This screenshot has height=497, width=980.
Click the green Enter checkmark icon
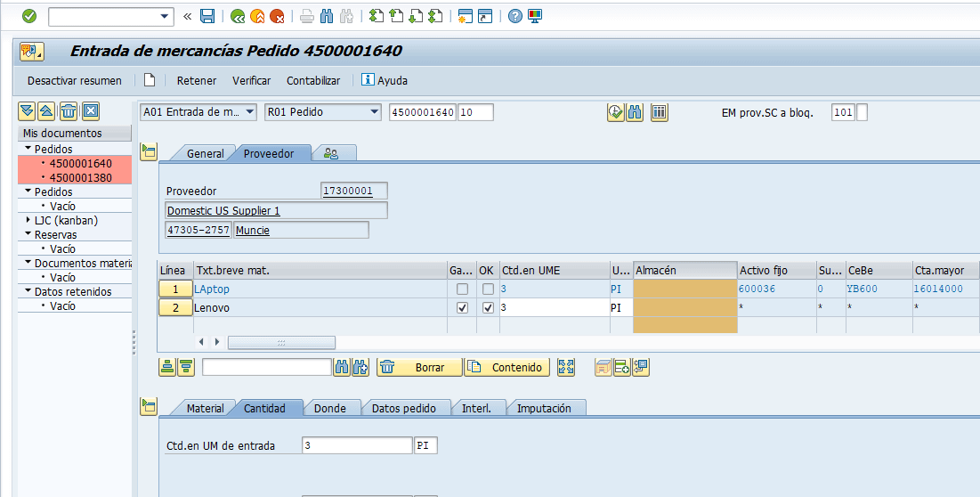tap(29, 16)
